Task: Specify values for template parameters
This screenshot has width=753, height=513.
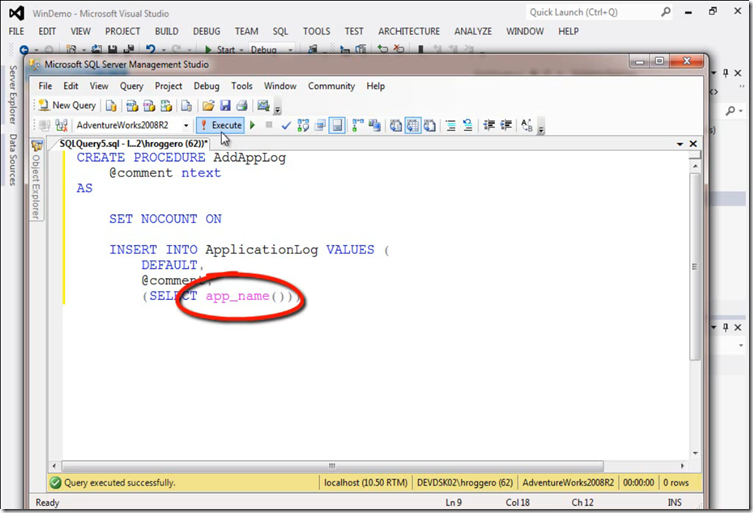Action: [527, 126]
